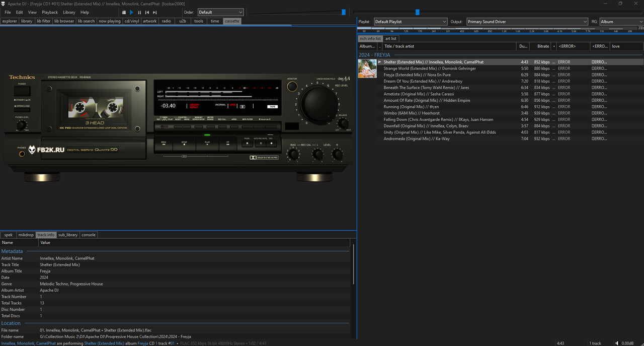This screenshot has width=644, height=346.
Task: Switch to the art list tab
Action: tap(391, 38)
